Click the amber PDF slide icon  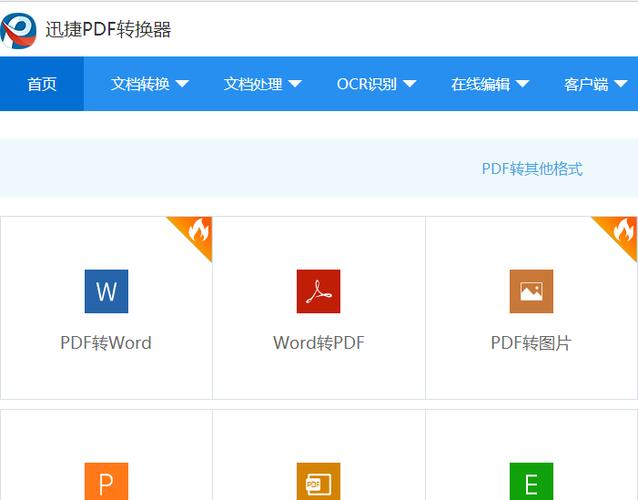point(318,481)
